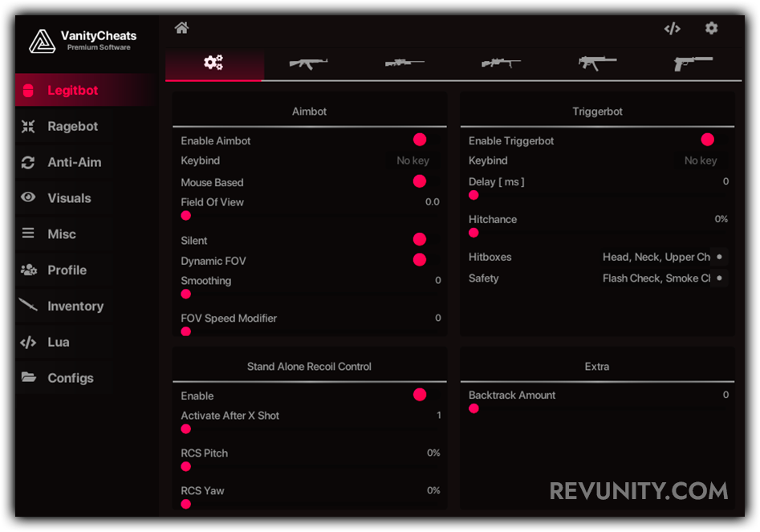Open the Configs section in sidebar

pyautogui.click(x=70, y=378)
